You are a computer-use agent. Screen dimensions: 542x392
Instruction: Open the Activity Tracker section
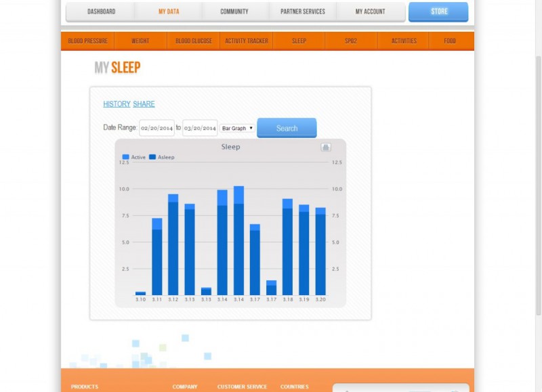pyautogui.click(x=247, y=41)
